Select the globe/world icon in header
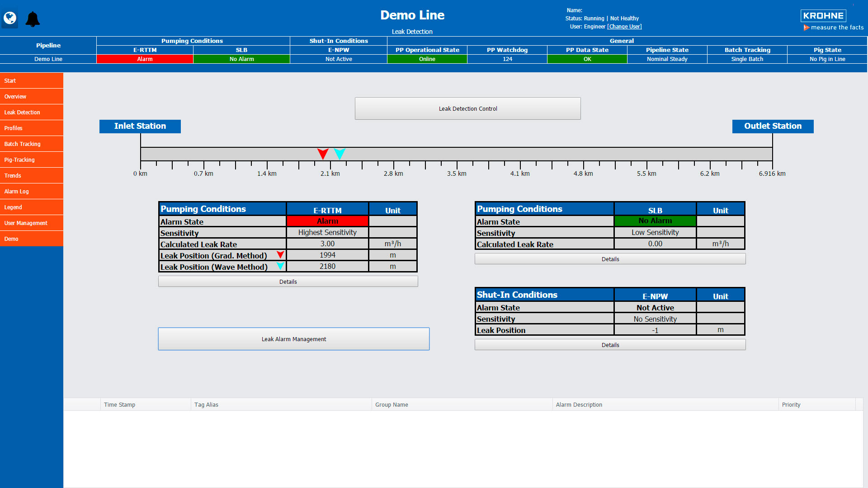 (x=9, y=18)
